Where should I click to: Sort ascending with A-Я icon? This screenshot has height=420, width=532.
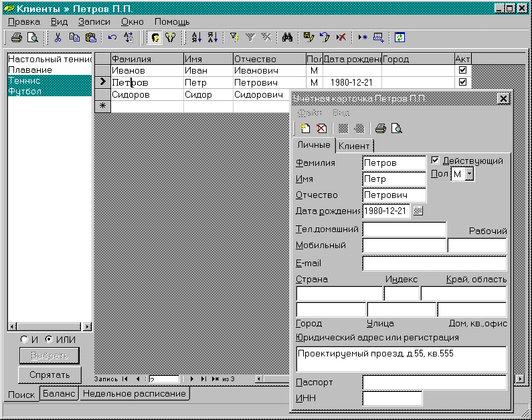(x=197, y=37)
